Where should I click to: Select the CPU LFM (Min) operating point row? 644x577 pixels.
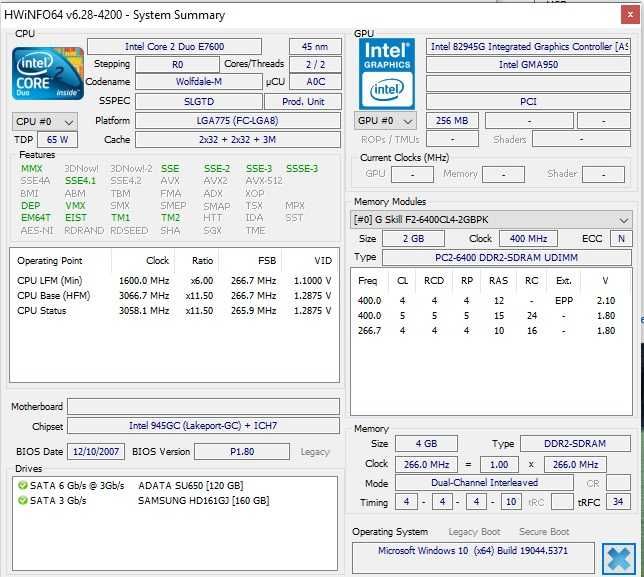(174, 280)
